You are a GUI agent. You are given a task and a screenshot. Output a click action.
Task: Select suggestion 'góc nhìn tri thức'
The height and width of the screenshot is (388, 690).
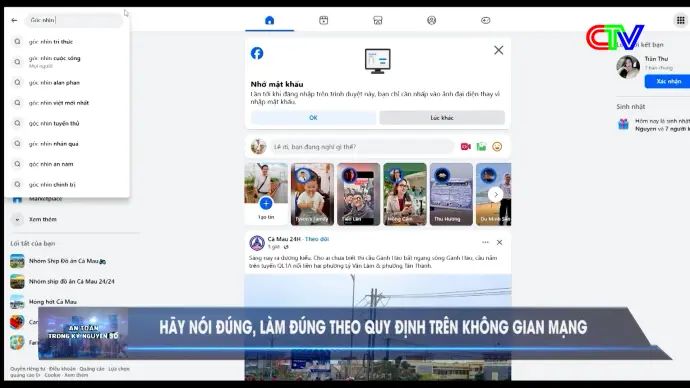tap(67, 42)
